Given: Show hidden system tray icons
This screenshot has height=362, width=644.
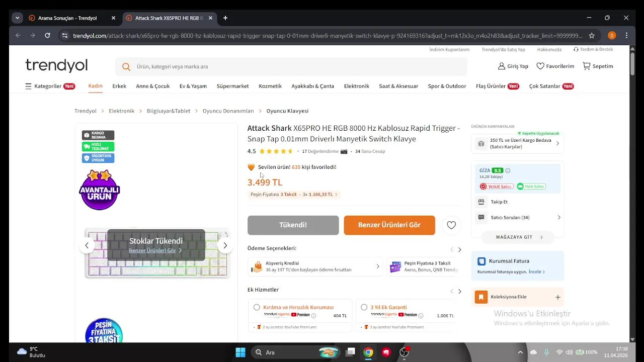Looking at the screenshot, I should coord(520,352).
